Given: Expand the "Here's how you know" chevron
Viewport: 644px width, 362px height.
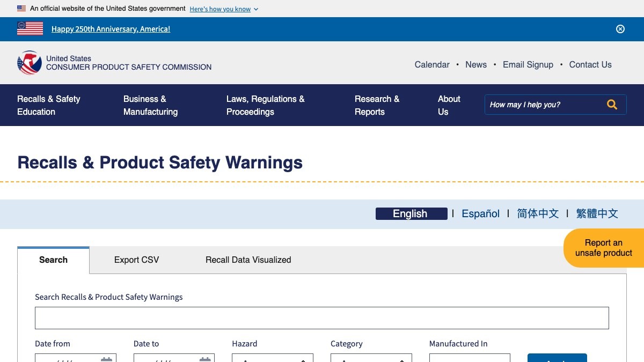Looking at the screenshot, I should [255, 9].
